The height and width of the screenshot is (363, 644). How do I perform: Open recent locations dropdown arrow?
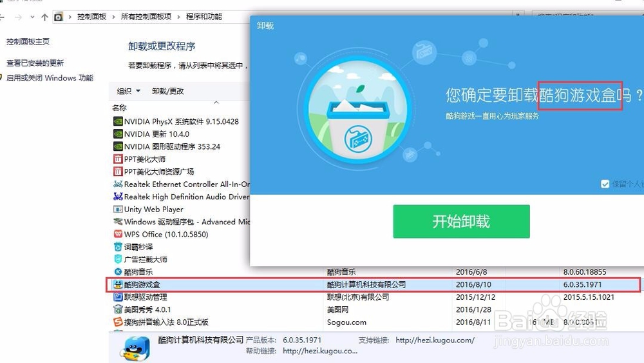point(32,17)
